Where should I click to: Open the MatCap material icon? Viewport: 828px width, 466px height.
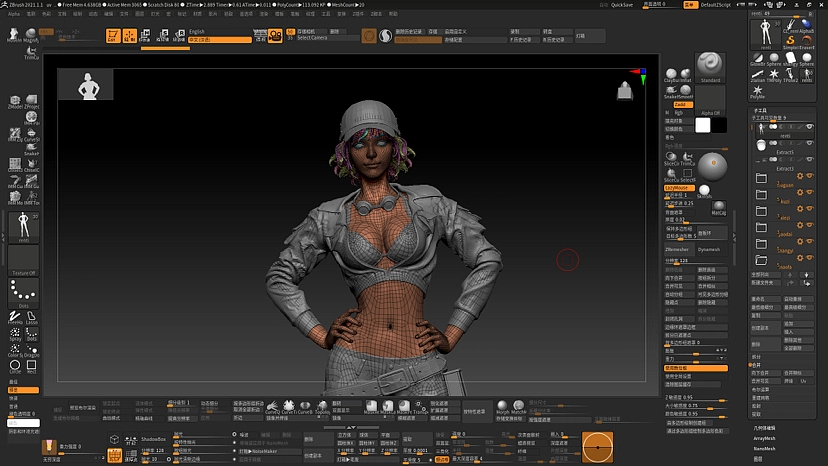pos(719,208)
